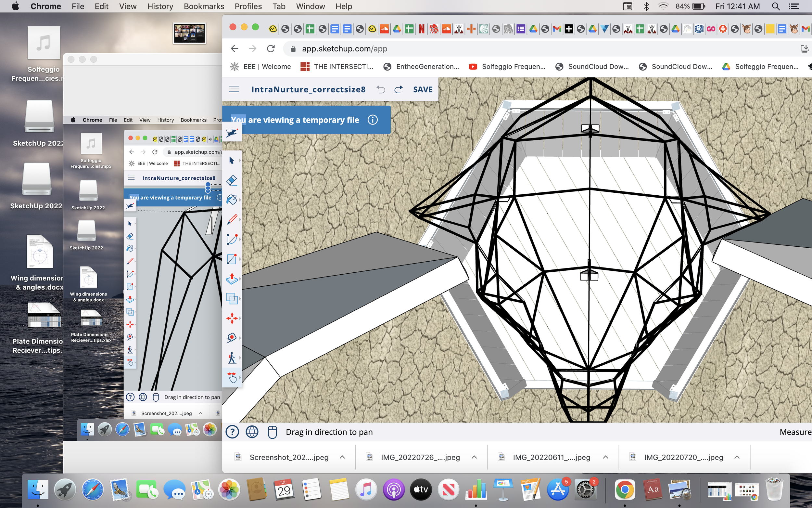Select the Line pencil tool
This screenshot has width=812, height=508.
coord(232,219)
